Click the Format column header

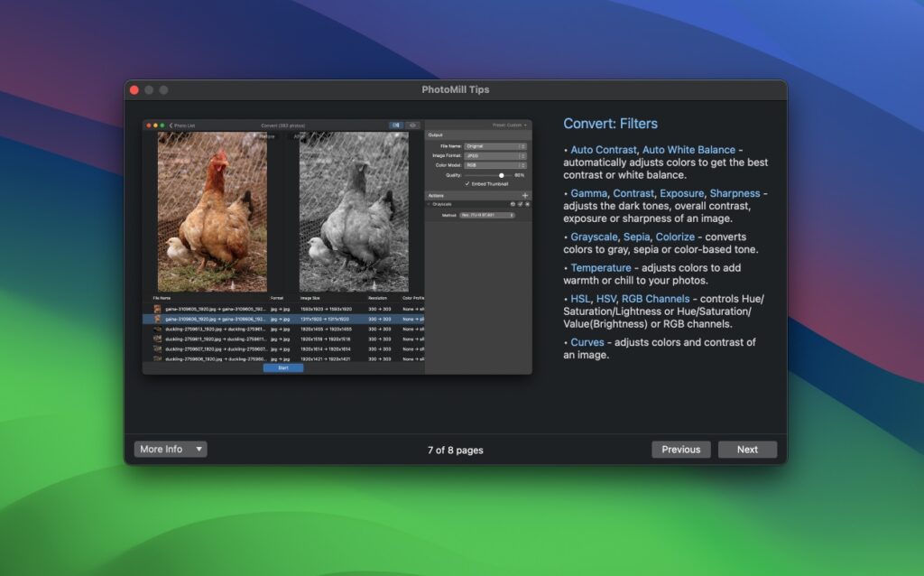click(275, 297)
